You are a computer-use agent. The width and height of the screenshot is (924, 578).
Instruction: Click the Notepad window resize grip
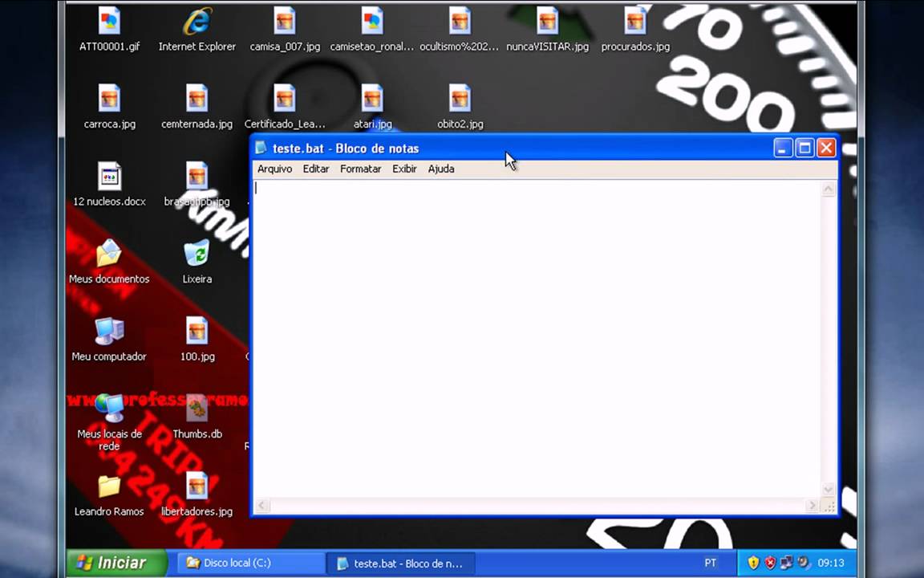coord(829,506)
